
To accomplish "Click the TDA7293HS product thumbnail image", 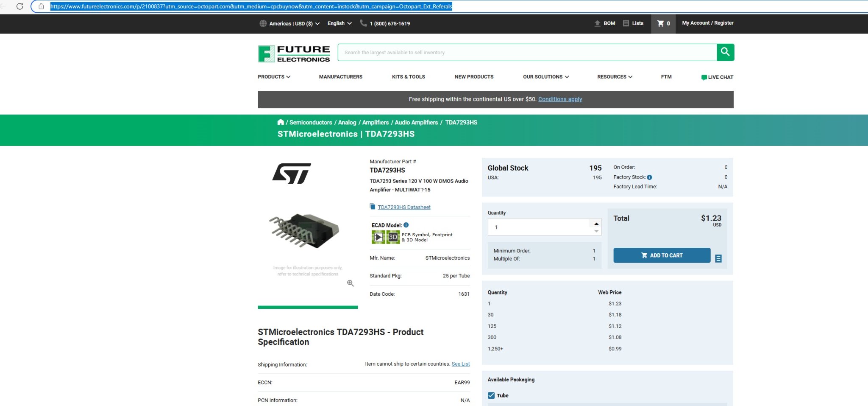I will 304,230.
